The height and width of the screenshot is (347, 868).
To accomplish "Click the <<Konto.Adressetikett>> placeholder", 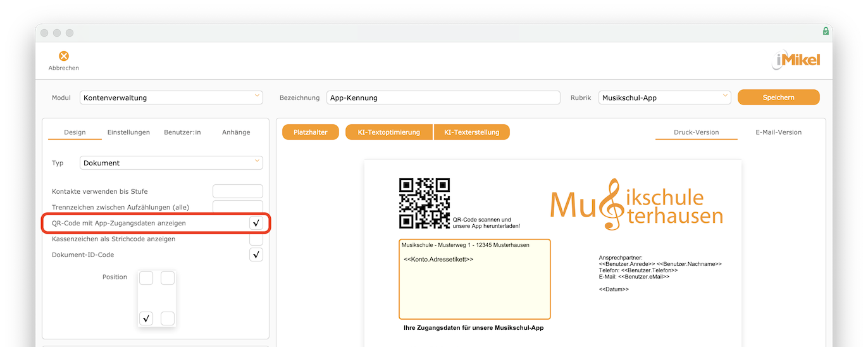I will pos(438,260).
